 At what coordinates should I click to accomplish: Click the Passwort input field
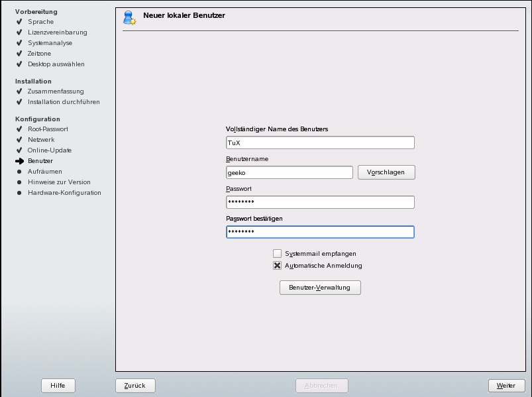(x=320, y=202)
